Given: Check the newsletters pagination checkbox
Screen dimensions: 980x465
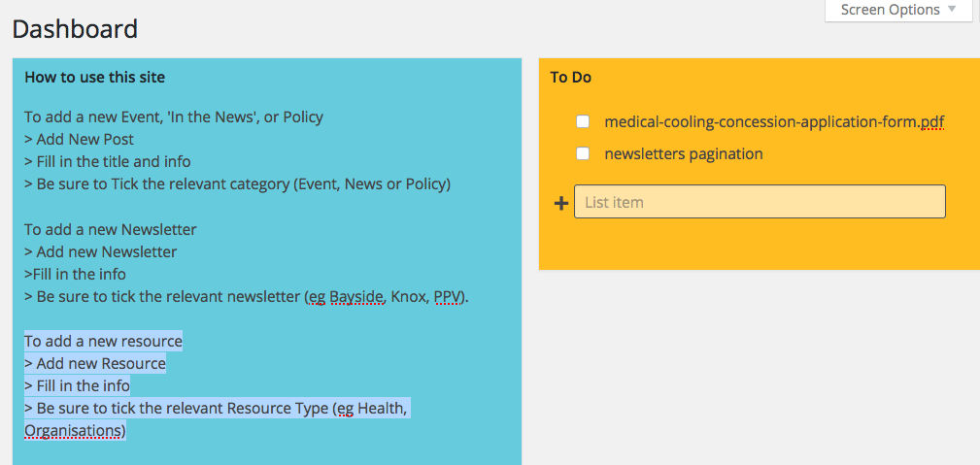Looking at the screenshot, I should tap(583, 154).
